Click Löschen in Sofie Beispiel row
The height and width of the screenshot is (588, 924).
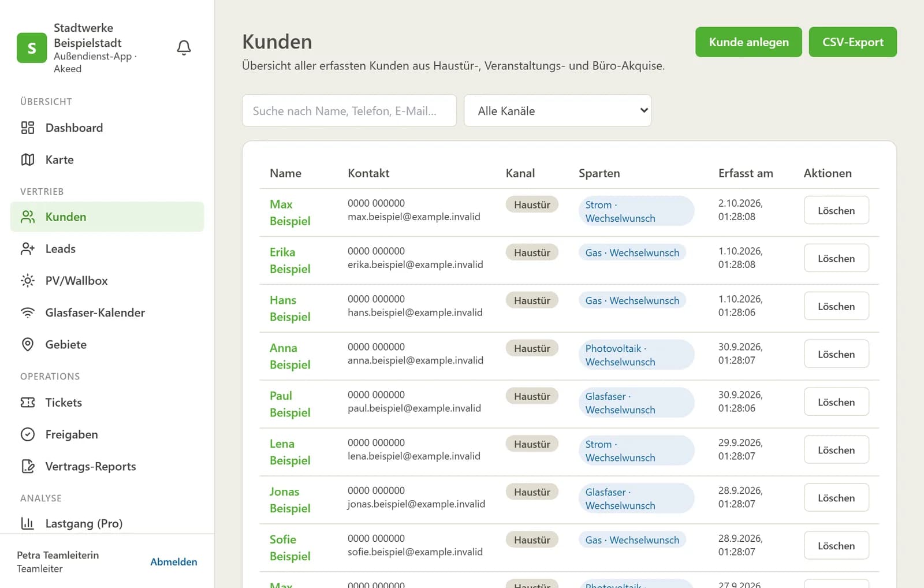click(836, 546)
